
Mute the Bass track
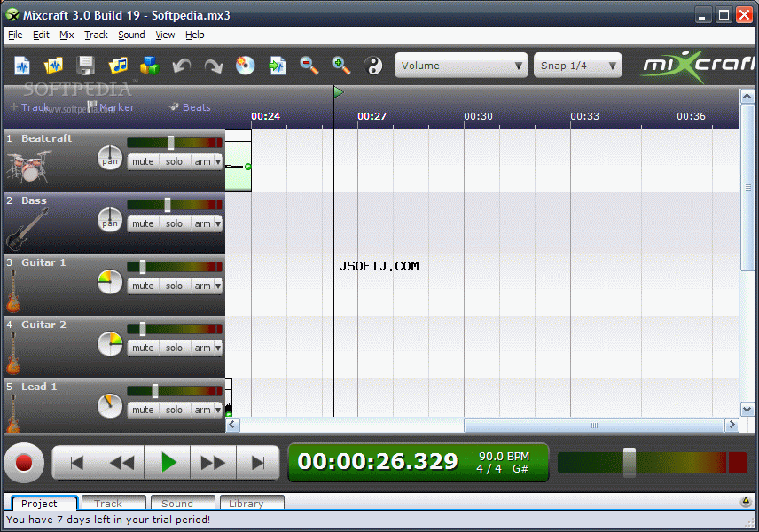pos(143,223)
